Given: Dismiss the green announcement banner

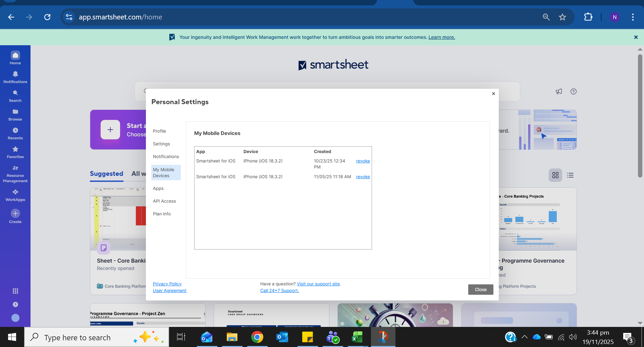Looking at the screenshot, I should (636, 37).
